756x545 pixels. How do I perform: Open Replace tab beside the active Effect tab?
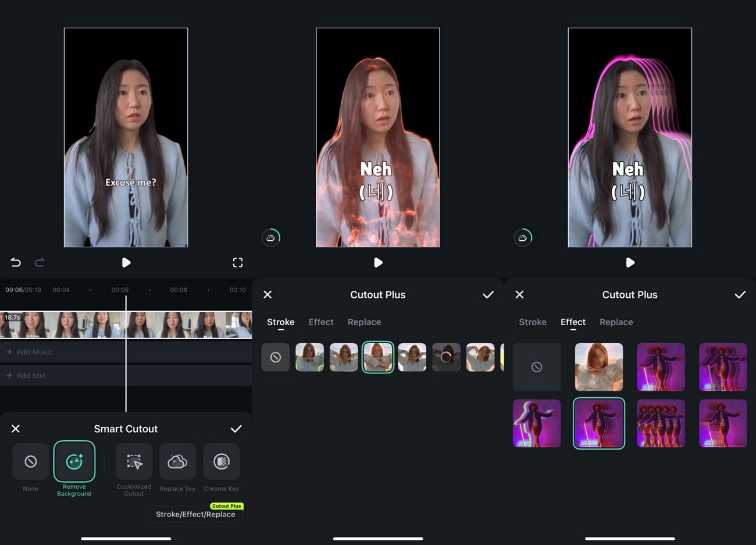click(x=616, y=322)
